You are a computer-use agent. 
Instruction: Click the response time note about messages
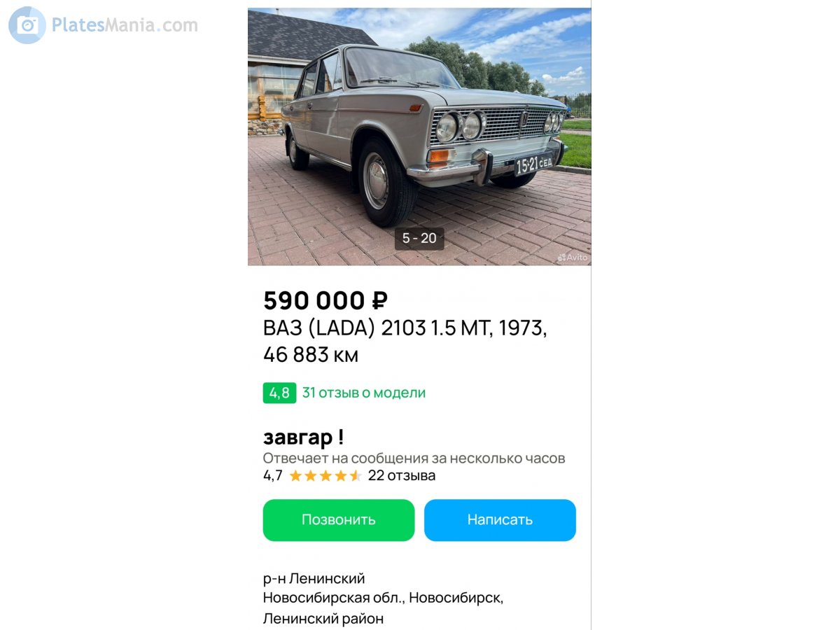pos(414,458)
